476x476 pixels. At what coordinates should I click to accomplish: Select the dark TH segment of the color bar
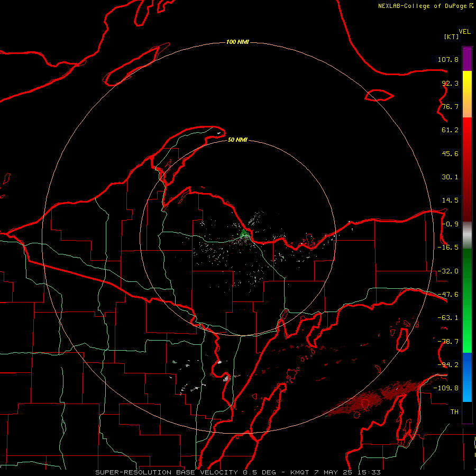[467, 412]
